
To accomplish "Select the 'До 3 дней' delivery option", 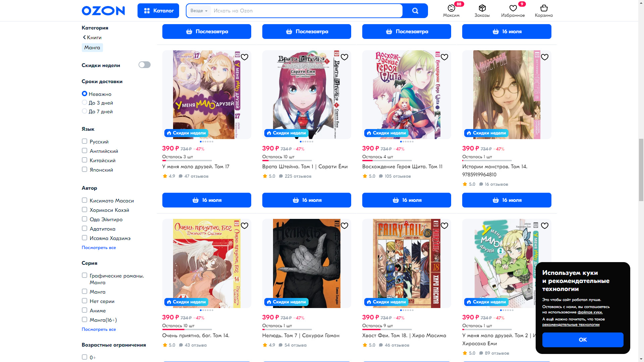I will 85,103.
